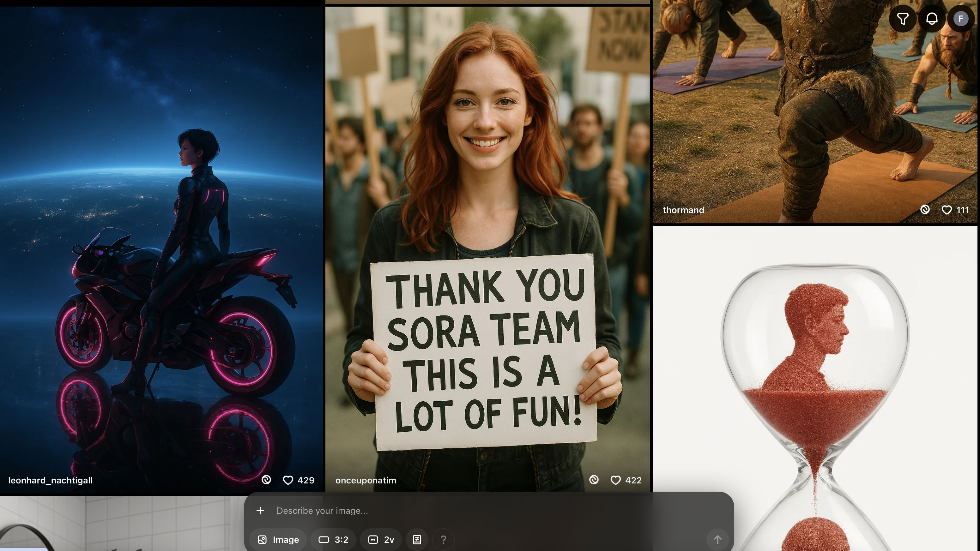980x551 pixels.
Task: Click remix icon on thormand image
Action: pos(925,210)
